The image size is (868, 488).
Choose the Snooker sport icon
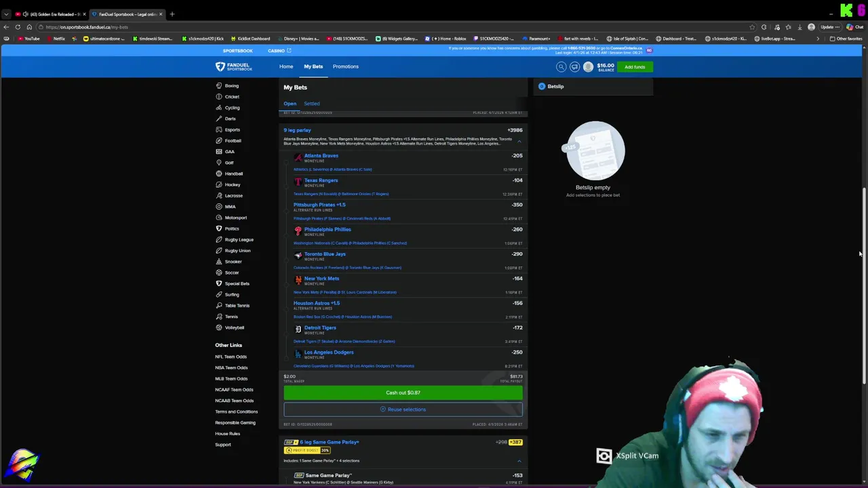point(218,262)
